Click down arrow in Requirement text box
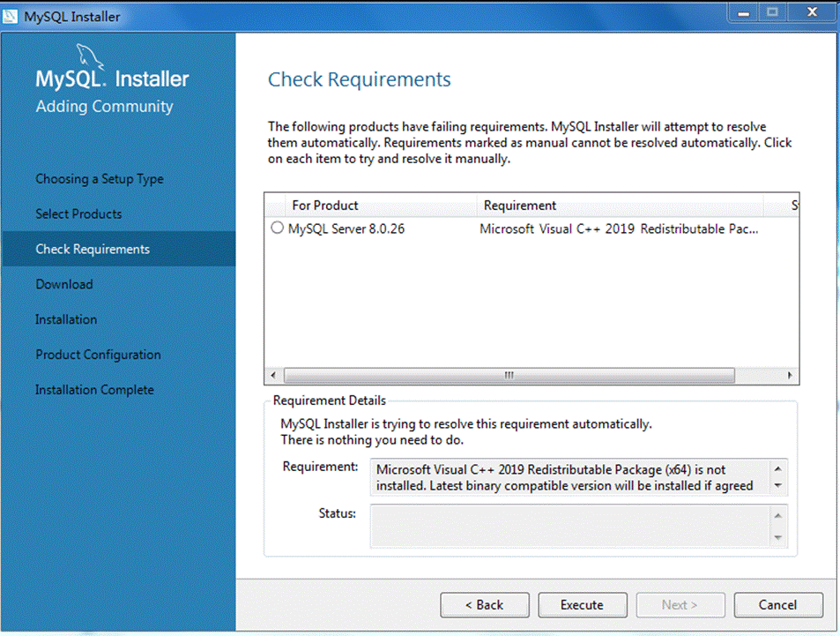The width and height of the screenshot is (840, 636). (777, 486)
